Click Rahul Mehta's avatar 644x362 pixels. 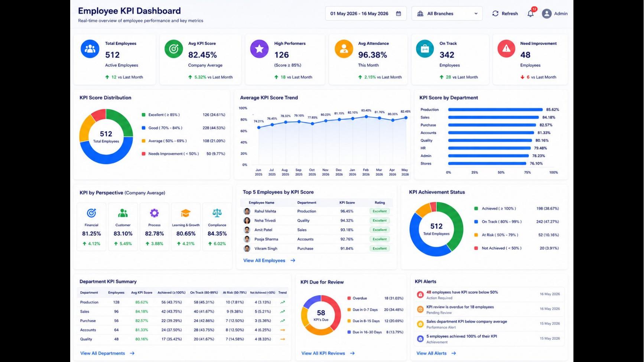[x=247, y=211]
